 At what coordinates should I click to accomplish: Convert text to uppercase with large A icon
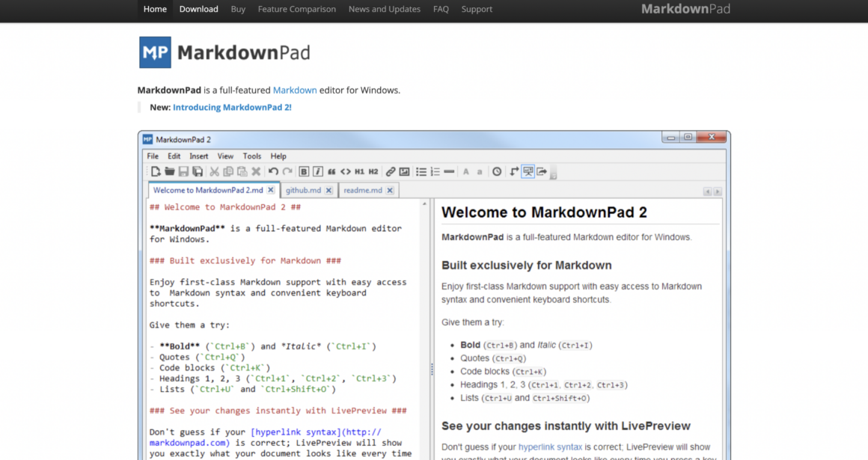click(466, 171)
